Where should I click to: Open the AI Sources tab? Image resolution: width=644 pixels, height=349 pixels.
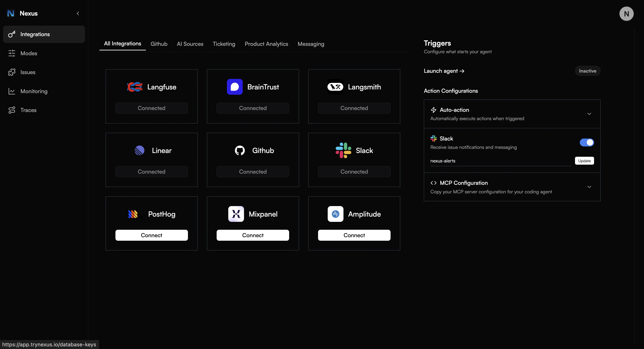coord(190,44)
